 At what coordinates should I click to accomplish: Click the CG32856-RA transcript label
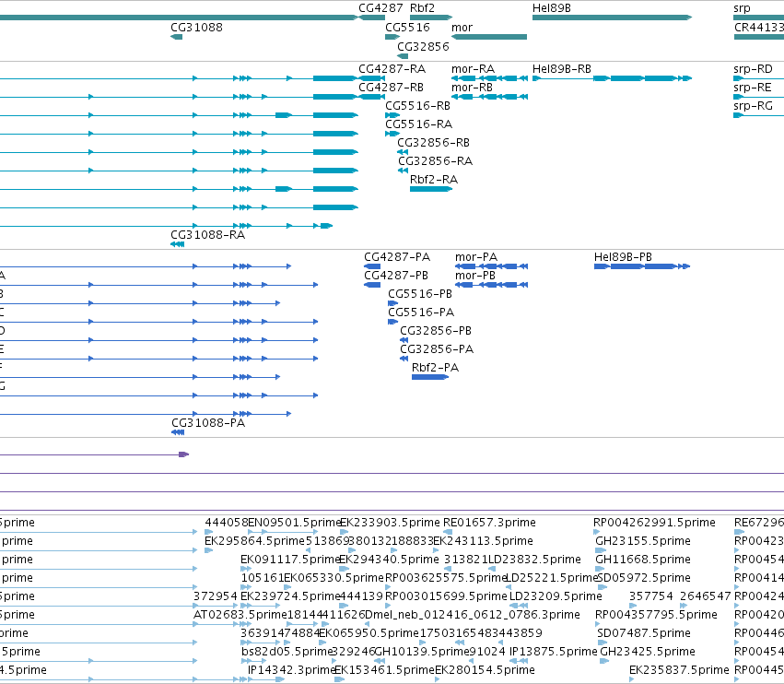tap(435, 161)
